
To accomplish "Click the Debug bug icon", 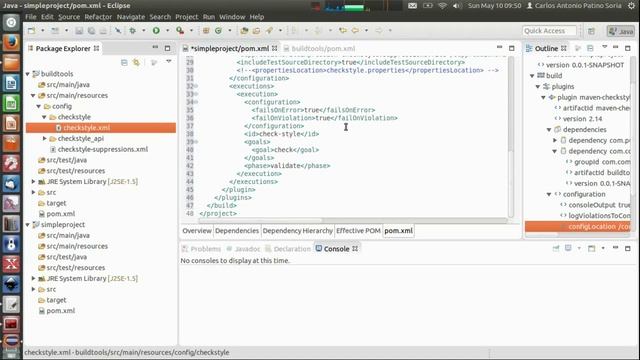I will coord(133,31).
